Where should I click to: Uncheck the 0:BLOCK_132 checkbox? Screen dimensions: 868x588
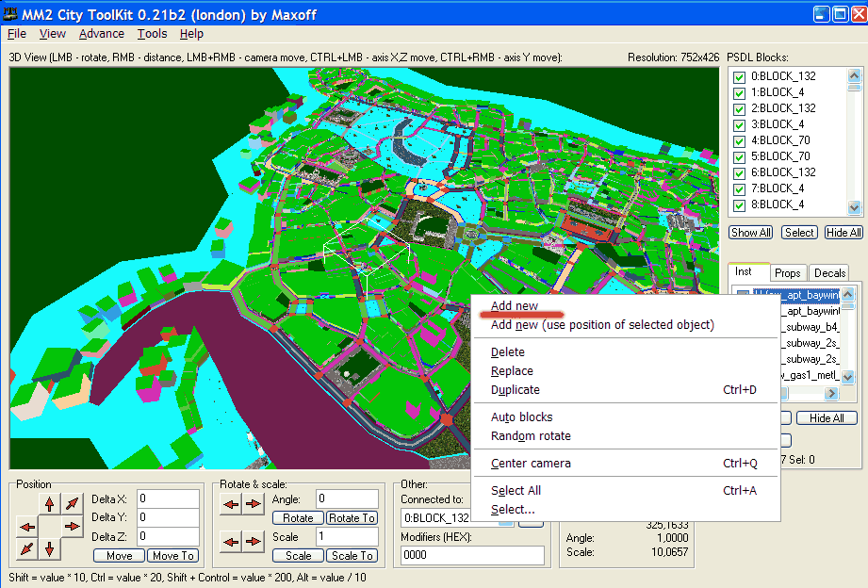pyautogui.click(x=740, y=76)
